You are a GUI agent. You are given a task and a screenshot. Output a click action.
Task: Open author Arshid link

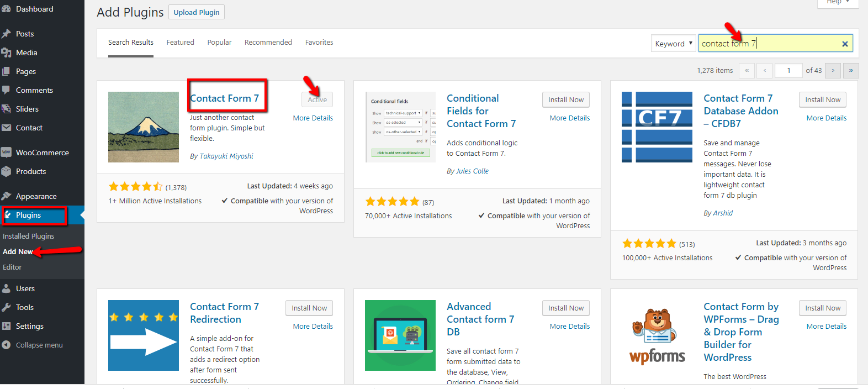point(723,213)
